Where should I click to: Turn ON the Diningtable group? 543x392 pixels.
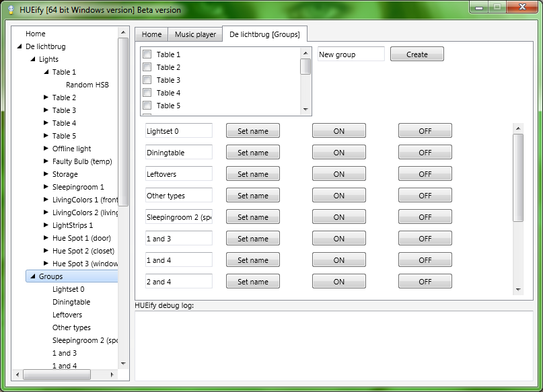click(339, 153)
